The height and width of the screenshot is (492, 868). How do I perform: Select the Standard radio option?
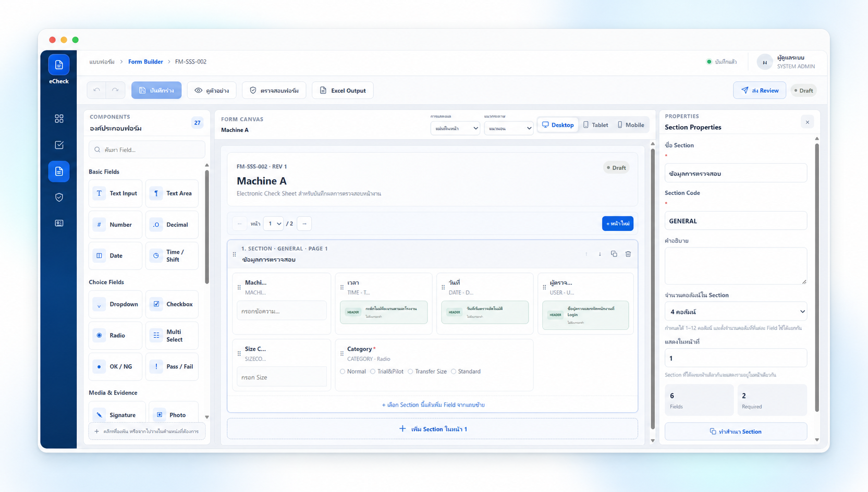(x=454, y=372)
